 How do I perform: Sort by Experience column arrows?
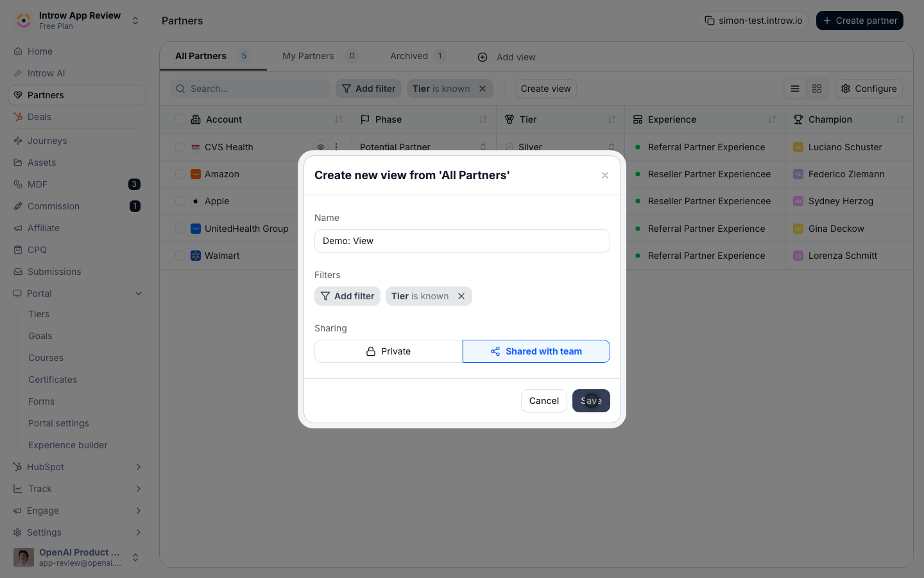point(772,119)
